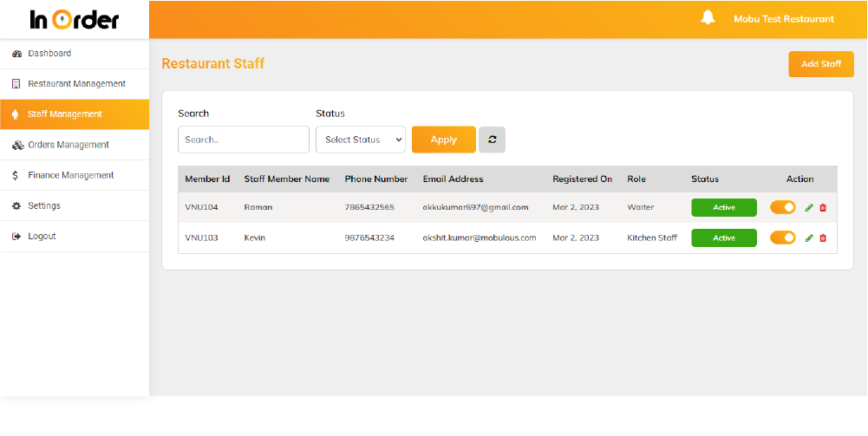Image resolution: width=868 pixels, height=436 pixels.
Task: Click delete trash icon for Kevin
Action: 823,238
